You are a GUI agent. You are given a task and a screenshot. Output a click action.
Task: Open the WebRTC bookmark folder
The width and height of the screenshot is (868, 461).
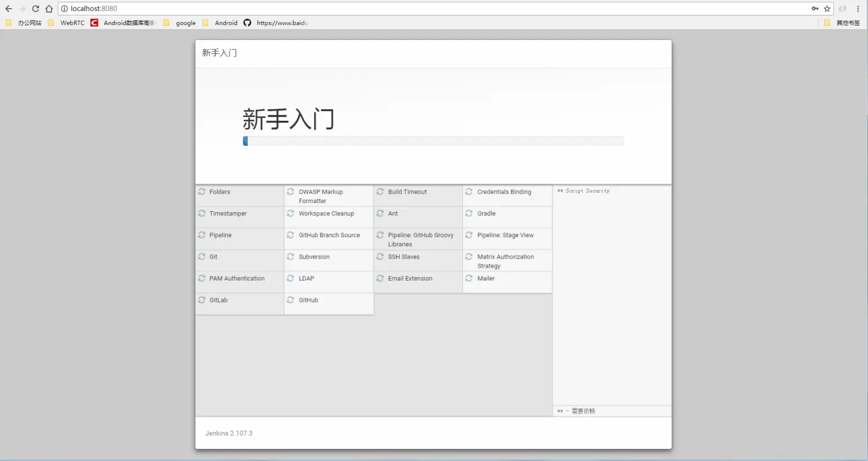click(x=67, y=23)
